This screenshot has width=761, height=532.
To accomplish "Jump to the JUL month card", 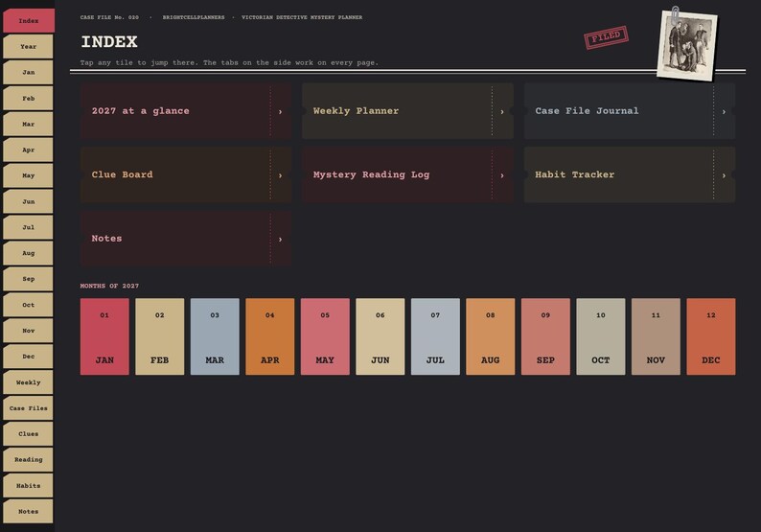I will [x=435, y=336].
